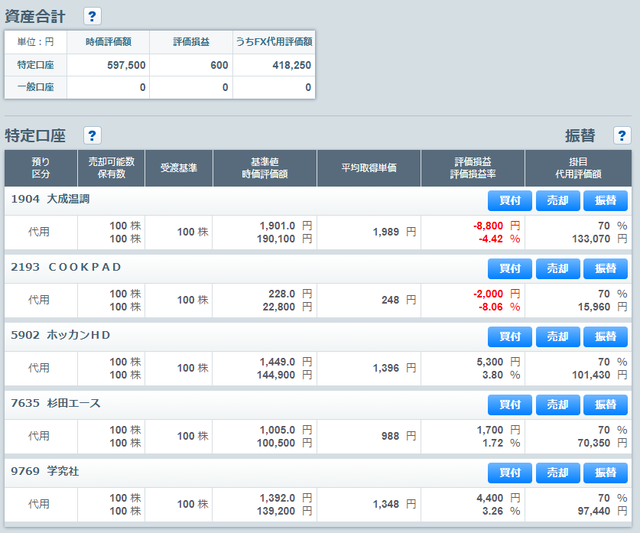Viewport: 640px width, 533px height.
Task: Click 買付 button for 5902 ホッカンHD
Action: [x=510, y=337]
